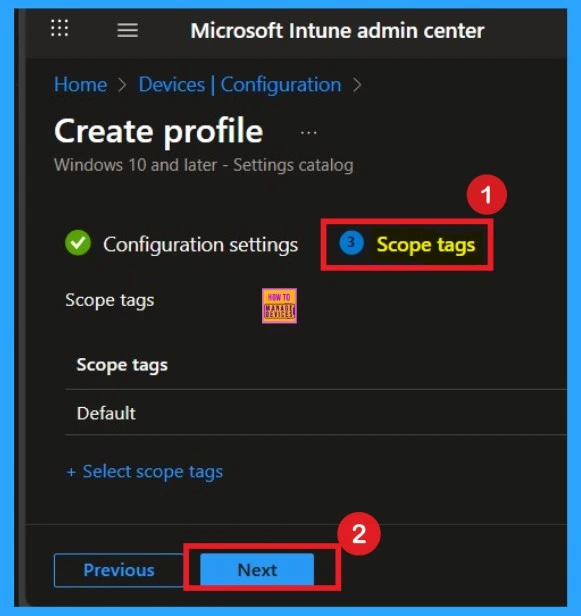Go to the Home breadcrumb link
Image resolution: width=581 pixels, height=616 pixels.
(x=81, y=84)
